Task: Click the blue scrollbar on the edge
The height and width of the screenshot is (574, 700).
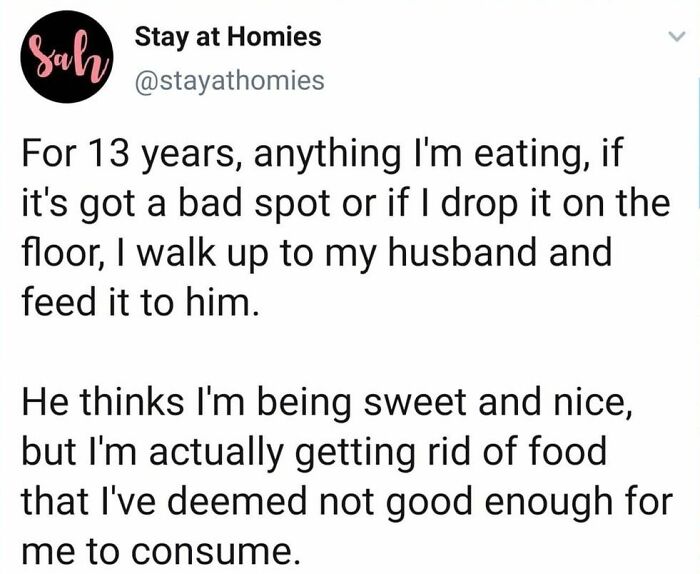Action: 698,143
